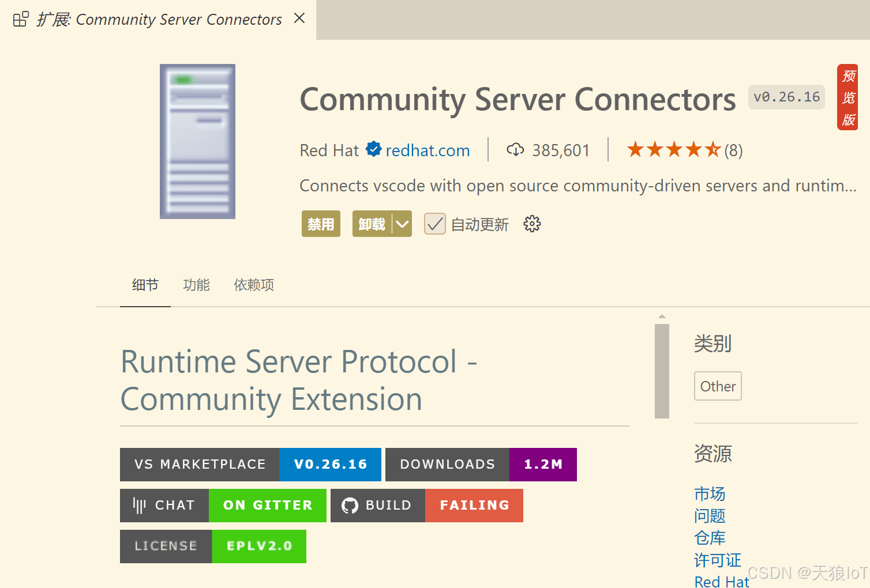Click the Downloads 1.2M badge
This screenshot has height=588, width=870.
click(481, 465)
